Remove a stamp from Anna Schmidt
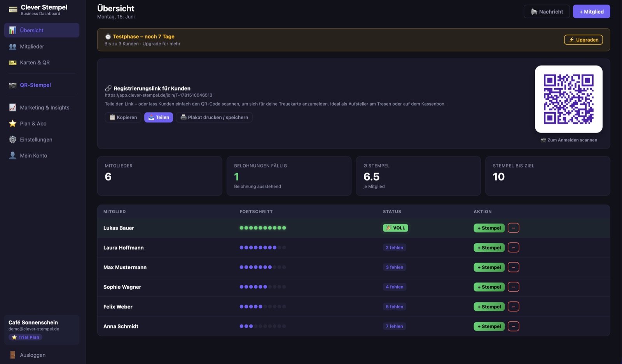622x364 pixels. click(514, 326)
